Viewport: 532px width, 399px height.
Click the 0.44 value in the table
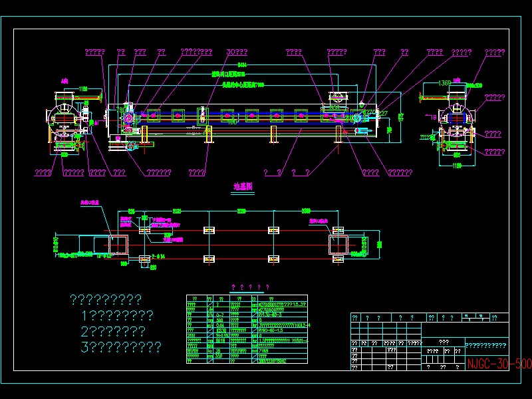pyautogui.click(x=220, y=326)
